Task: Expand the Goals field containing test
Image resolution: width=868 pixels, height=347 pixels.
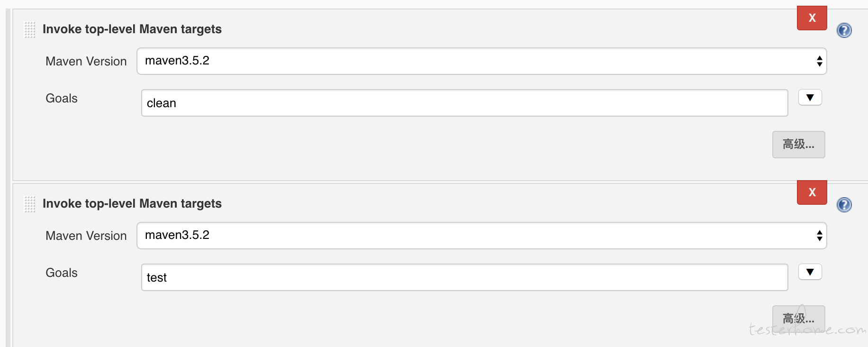Action: coord(810,272)
